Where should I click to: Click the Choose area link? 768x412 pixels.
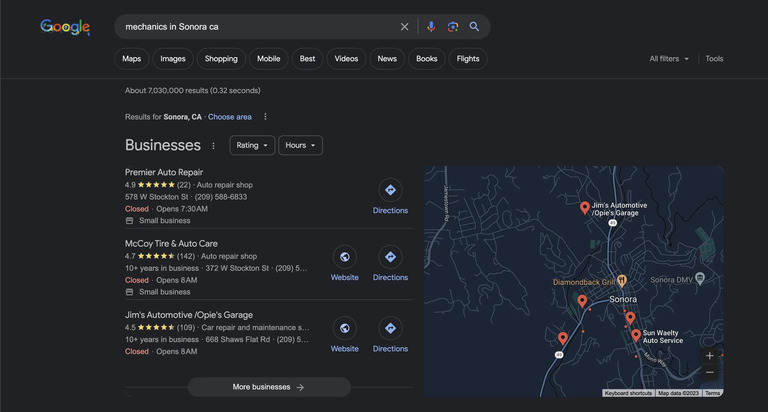[230, 117]
